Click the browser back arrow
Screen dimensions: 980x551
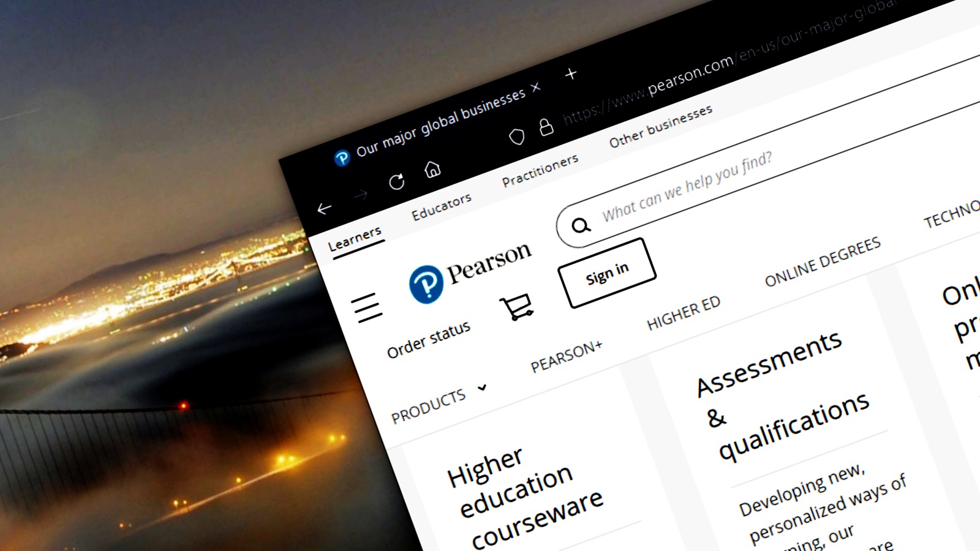[x=325, y=209]
